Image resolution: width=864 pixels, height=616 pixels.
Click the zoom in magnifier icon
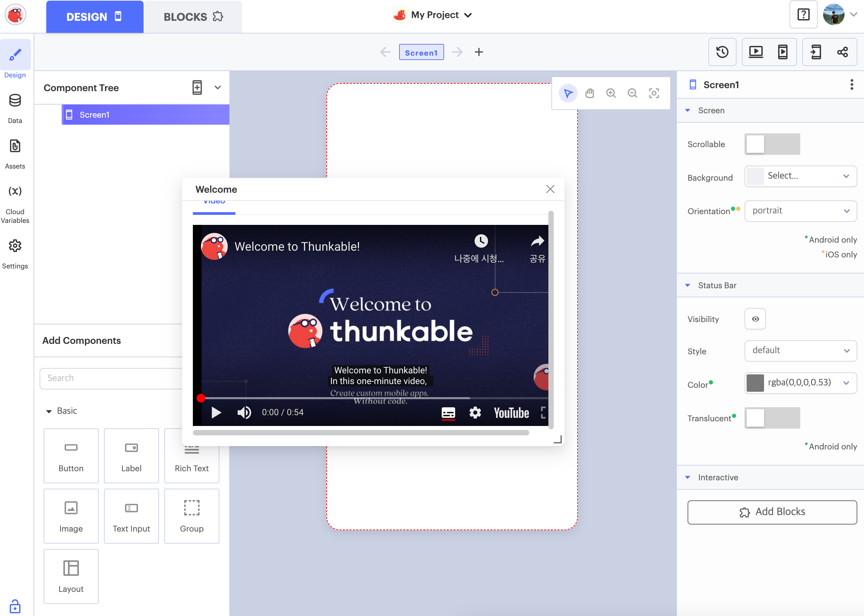point(611,93)
